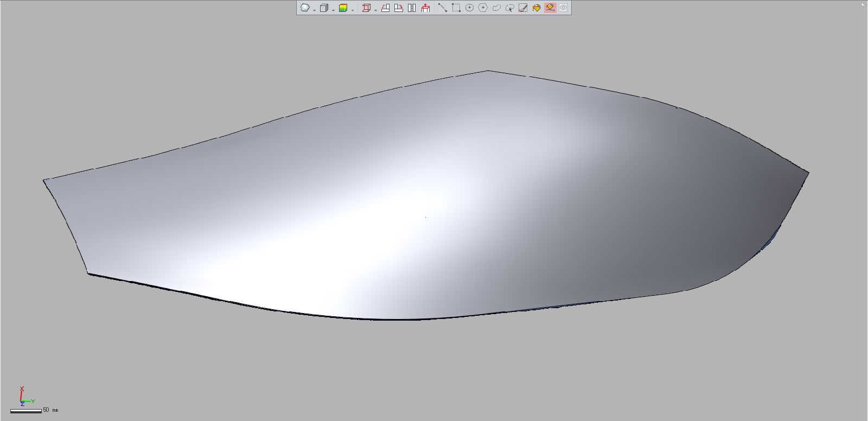Screen dimensions: 868x421
Task: Select the smart selection lasso with cursor
Action: pos(510,8)
